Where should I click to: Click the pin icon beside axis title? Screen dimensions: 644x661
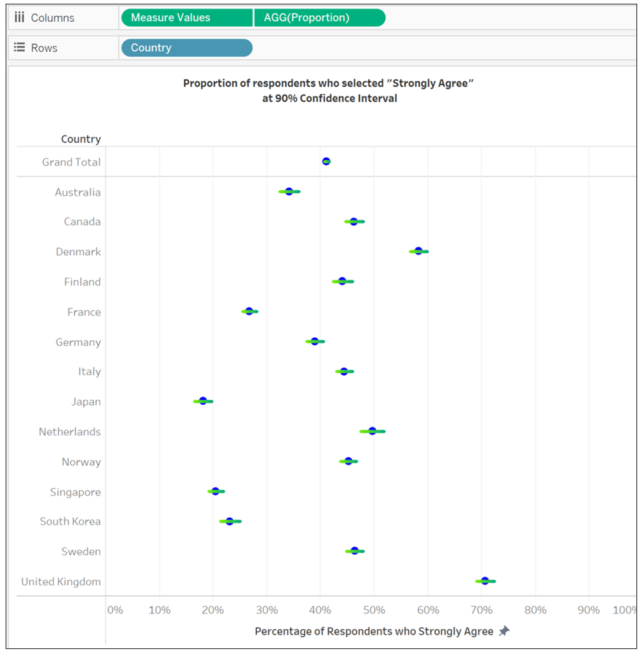(x=504, y=631)
